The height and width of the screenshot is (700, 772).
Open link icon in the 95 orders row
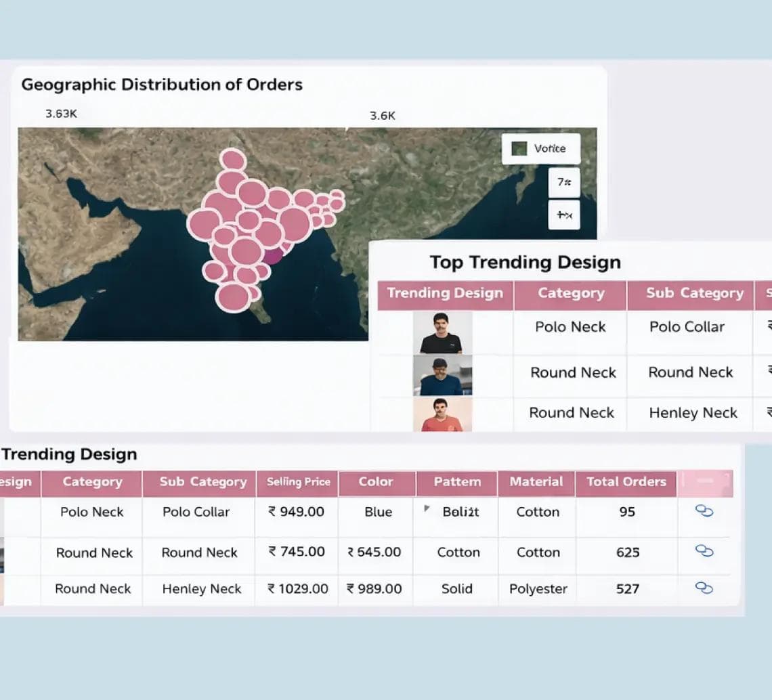(704, 511)
